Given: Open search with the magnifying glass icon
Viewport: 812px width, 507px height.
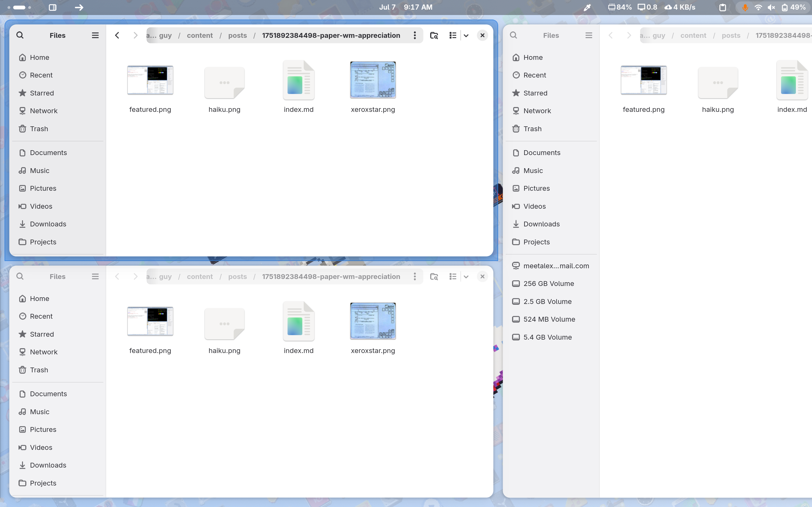Looking at the screenshot, I should [x=20, y=35].
